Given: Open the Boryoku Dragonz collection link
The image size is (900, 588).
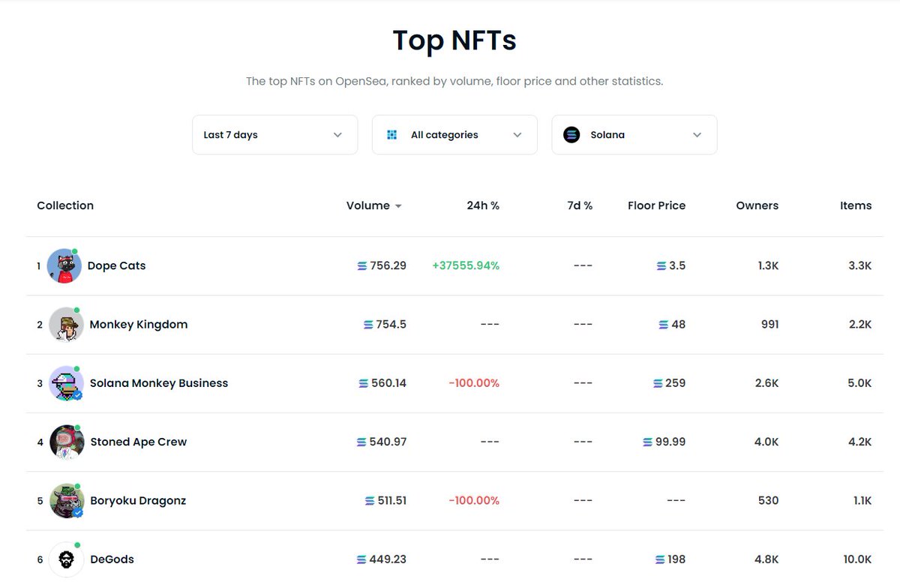Looking at the screenshot, I should [x=138, y=501].
